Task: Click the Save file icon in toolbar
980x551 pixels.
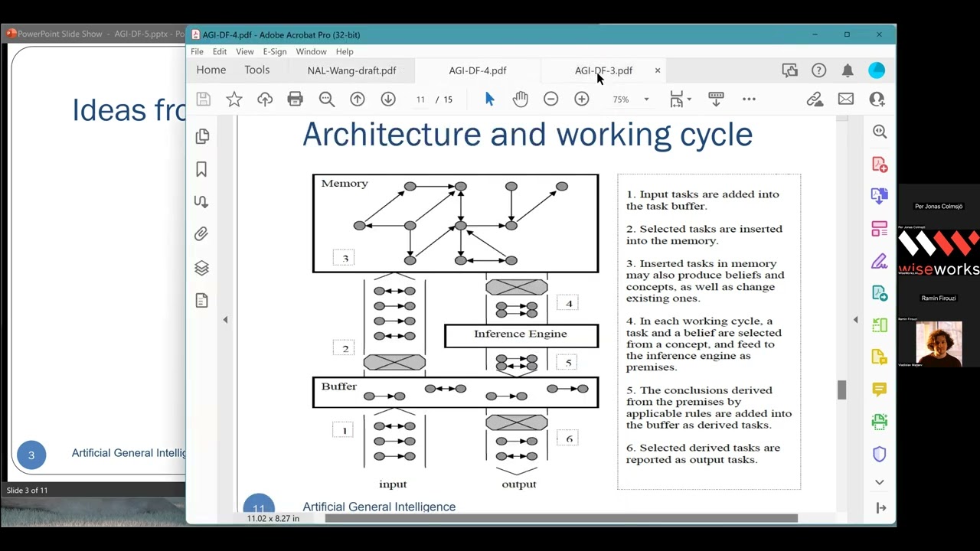Action: coord(203,99)
